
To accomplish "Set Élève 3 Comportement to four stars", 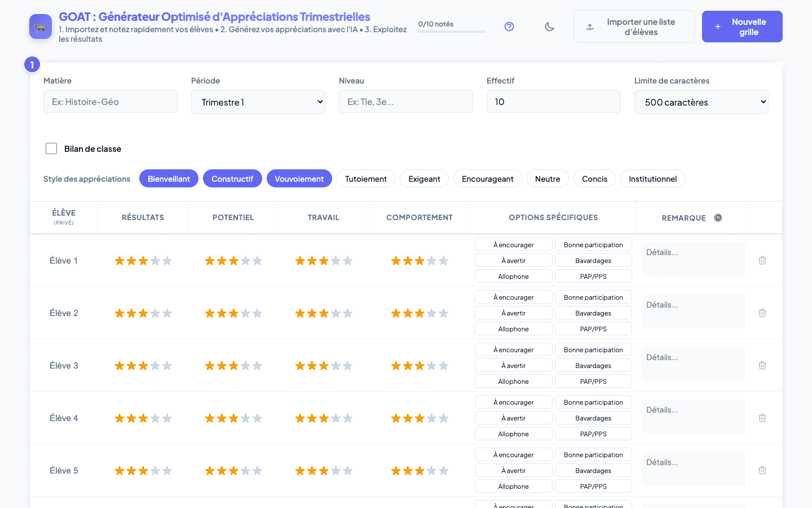I will pyautogui.click(x=431, y=366).
